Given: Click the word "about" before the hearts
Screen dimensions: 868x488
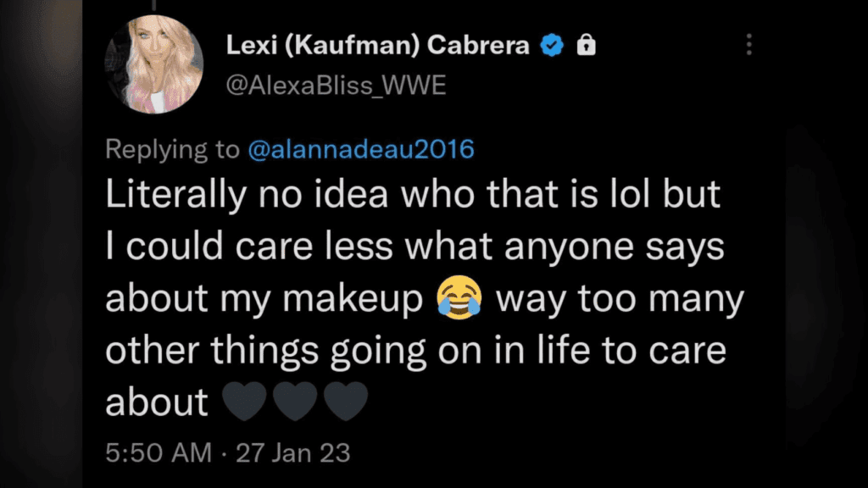Looking at the screenshot, I should pyautogui.click(x=157, y=402).
